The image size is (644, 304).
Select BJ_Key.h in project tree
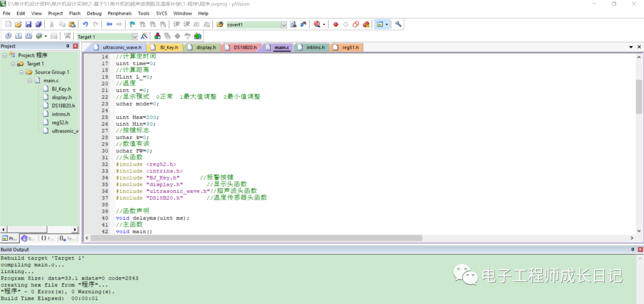coord(61,89)
